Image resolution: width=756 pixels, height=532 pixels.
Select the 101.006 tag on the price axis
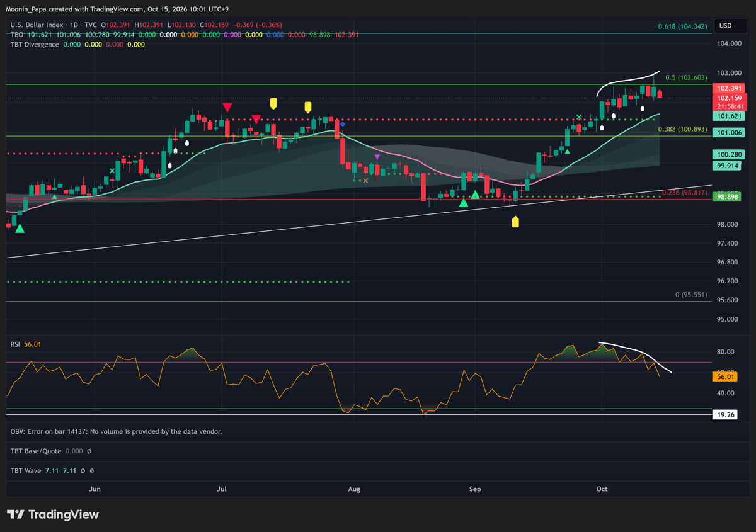coord(729,133)
